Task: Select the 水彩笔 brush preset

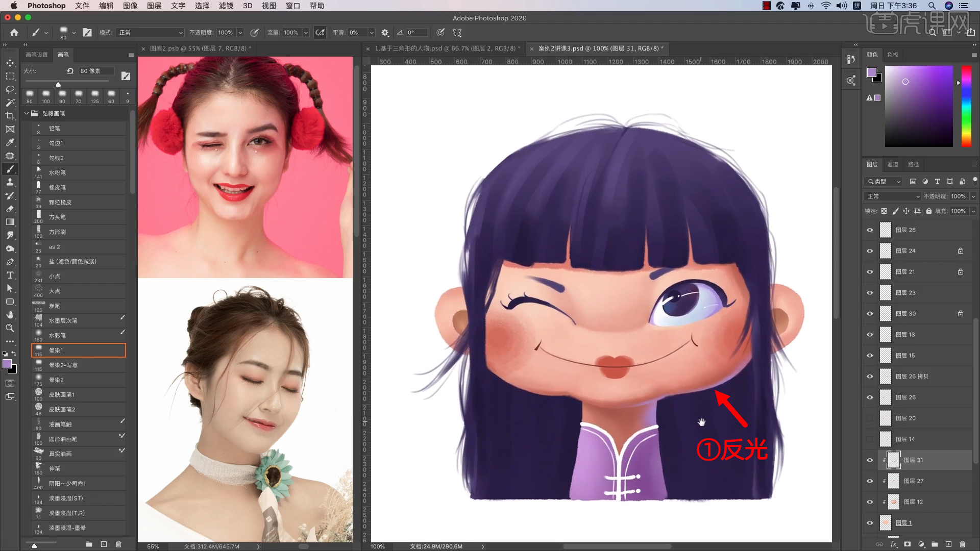Action: tap(79, 336)
